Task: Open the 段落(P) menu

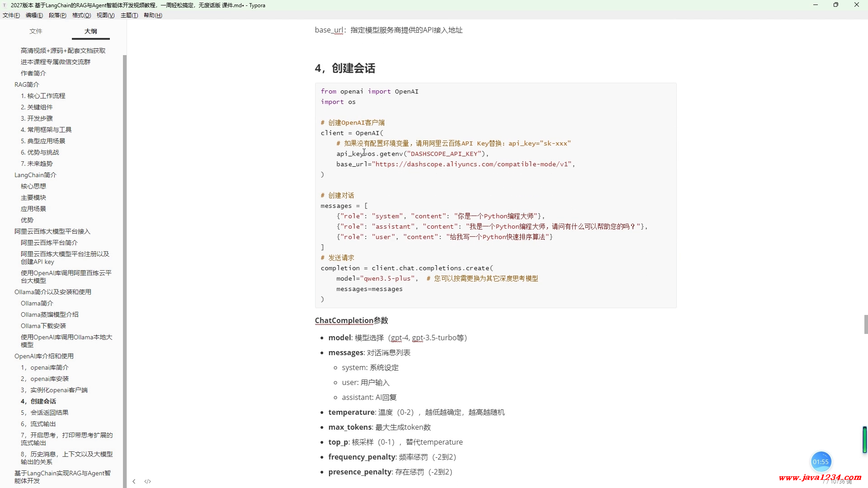Action: [x=57, y=15]
